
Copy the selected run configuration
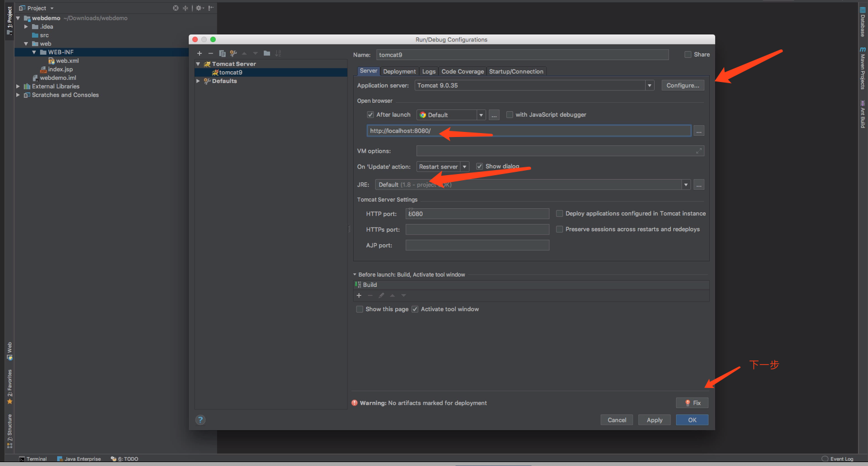(222, 53)
